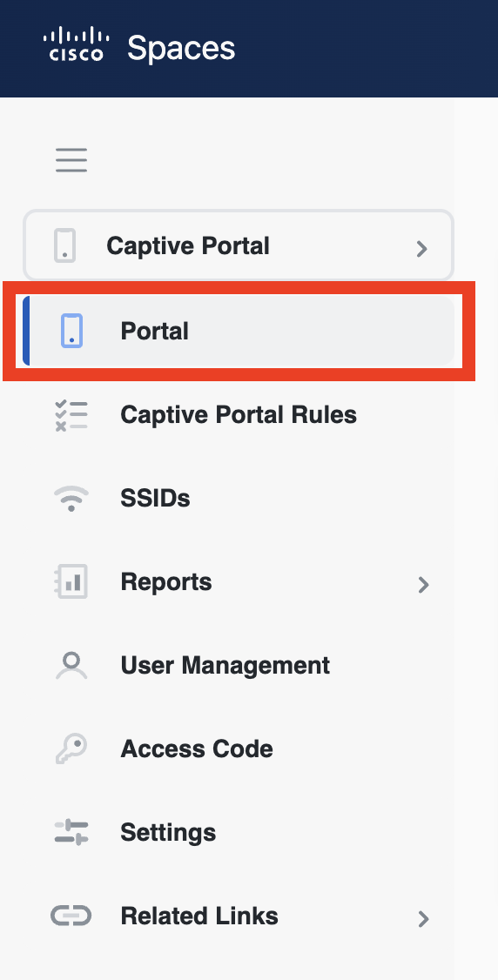The width and height of the screenshot is (498, 980).
Task: Click the device icon in Captive Portal selector
Action: point(65,245)
